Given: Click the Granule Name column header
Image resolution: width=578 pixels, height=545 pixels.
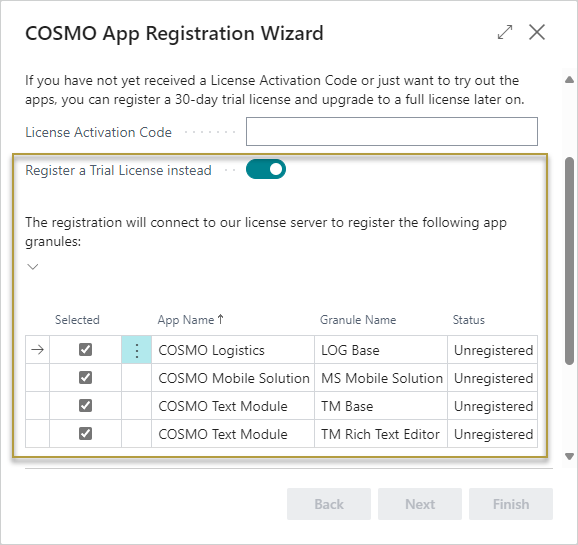Looking at the screenshot, I should [x=358, y=320].
